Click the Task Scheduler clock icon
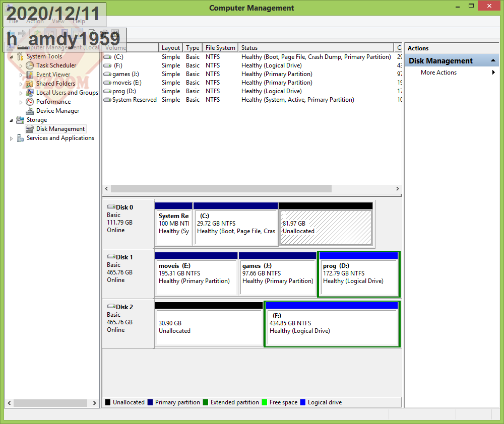Image resolution: width=504 pixels, height=424 pixels. [x=30, y=65]
